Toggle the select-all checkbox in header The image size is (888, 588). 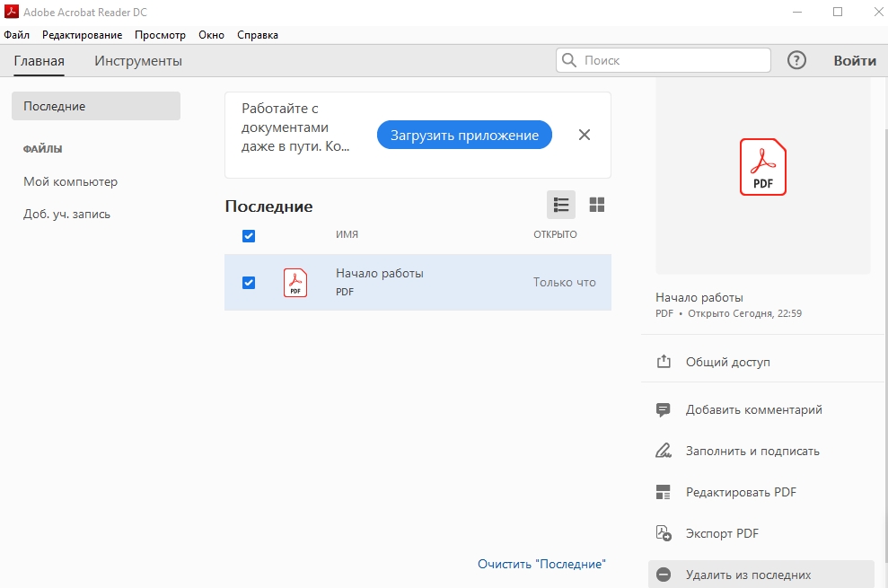[x=249, y=236]
